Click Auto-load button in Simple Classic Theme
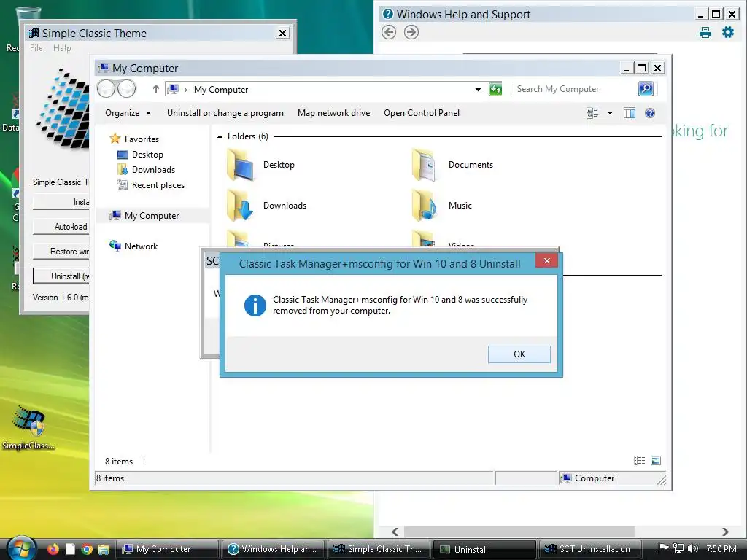747x560 pixels. 61,227
